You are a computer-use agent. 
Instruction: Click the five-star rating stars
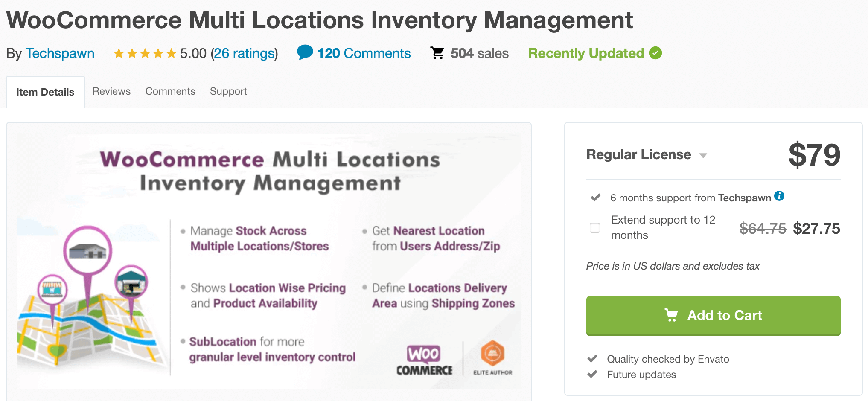pos(144,52)
